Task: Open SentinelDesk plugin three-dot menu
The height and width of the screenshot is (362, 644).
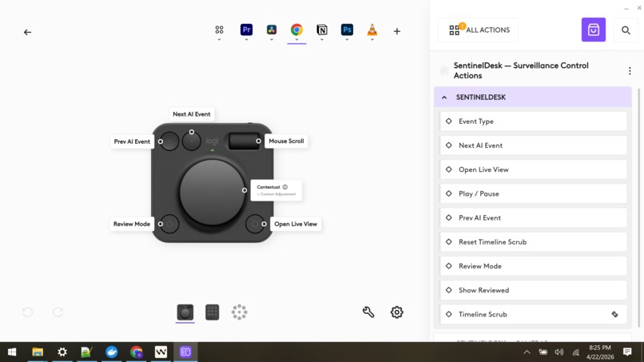Action: pyautogui.click(x=630, y=70)
